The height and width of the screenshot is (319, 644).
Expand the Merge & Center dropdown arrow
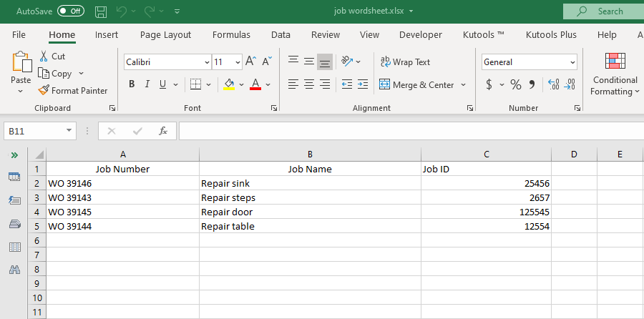[463, 84]
